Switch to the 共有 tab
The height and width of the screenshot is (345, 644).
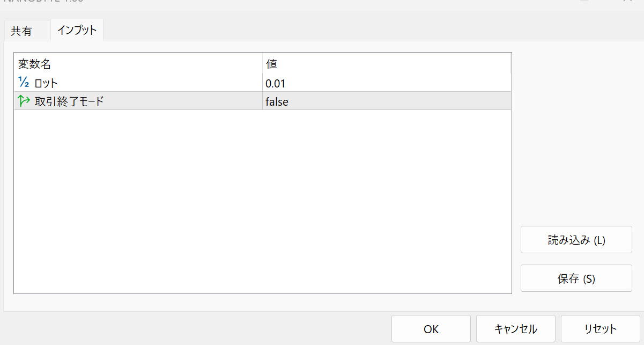click(x=21, y=31)
